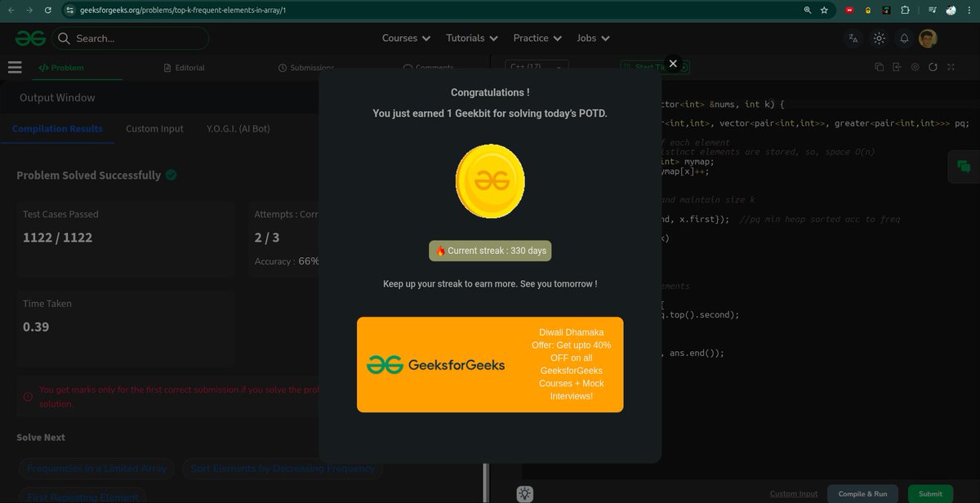Click the 1122 / 1122 test cases value

(57, 238)
